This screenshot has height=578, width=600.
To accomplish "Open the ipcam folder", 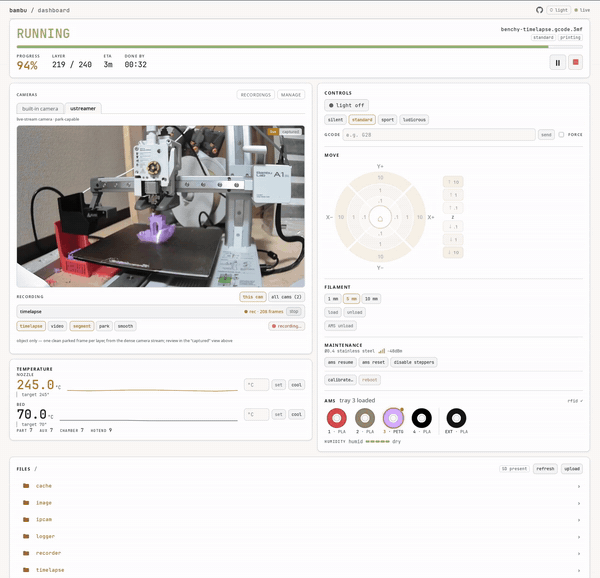I will pyautogui.click(x=44, y=519).
